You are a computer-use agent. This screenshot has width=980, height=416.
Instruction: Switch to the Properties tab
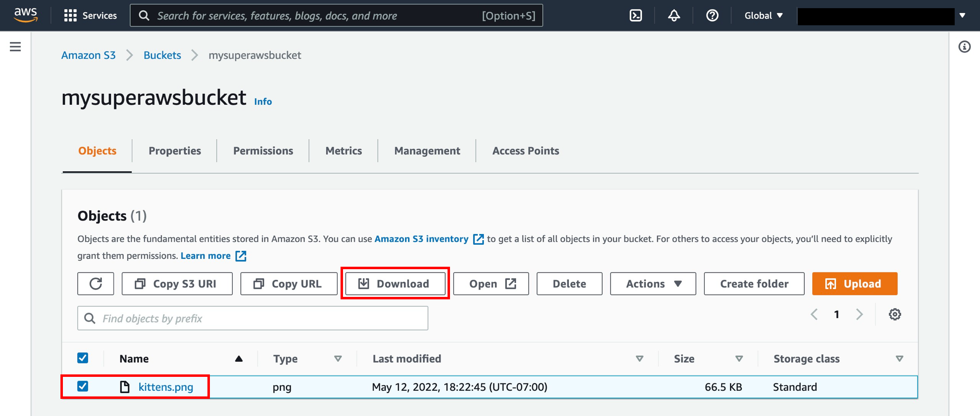pos(174,151)
